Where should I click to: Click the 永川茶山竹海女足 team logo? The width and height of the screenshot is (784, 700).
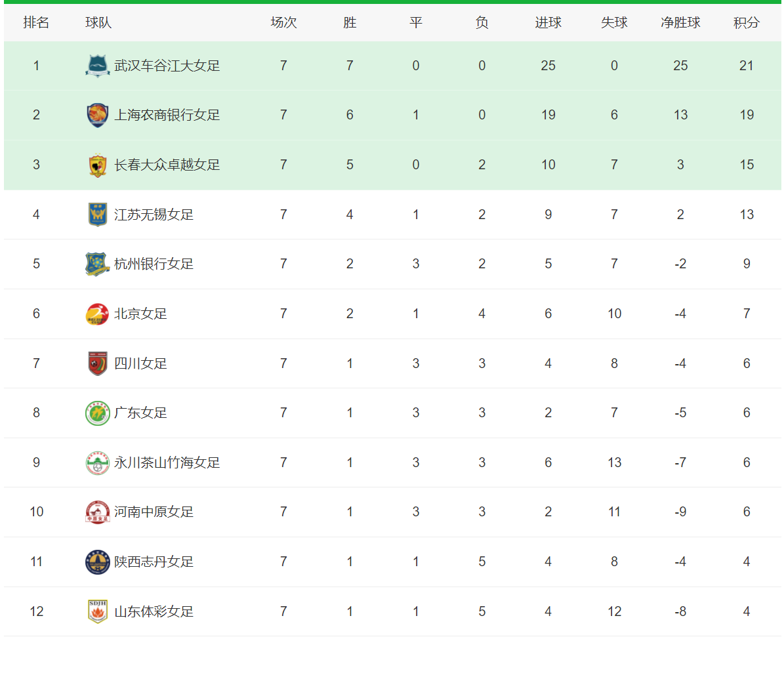(98, 463)
